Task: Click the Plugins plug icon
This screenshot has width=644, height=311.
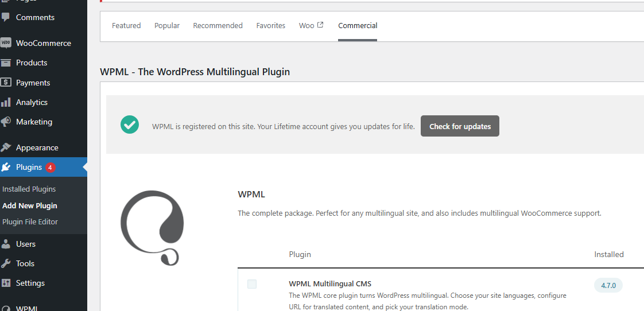Action: pyautogui.click(x=6, y=167)
